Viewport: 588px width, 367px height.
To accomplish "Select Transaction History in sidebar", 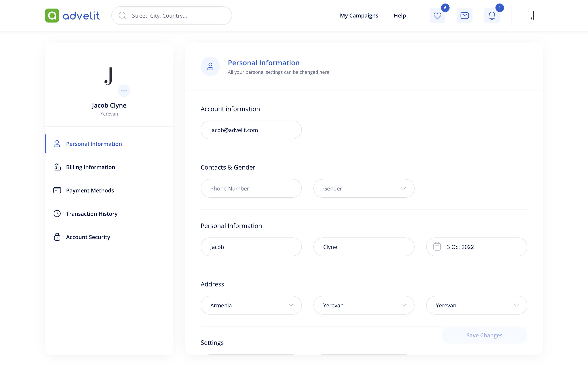I will tap(92, 214).
